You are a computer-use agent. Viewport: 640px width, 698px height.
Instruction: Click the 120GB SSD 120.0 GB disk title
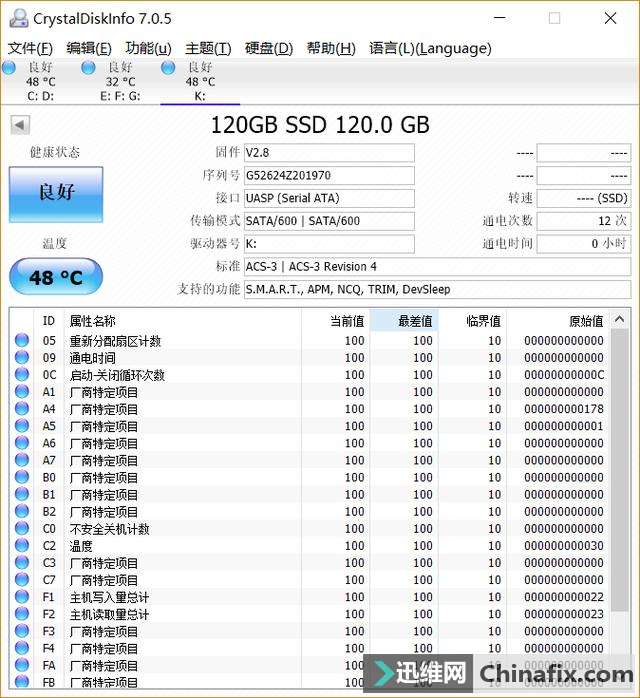pos(320,125)
